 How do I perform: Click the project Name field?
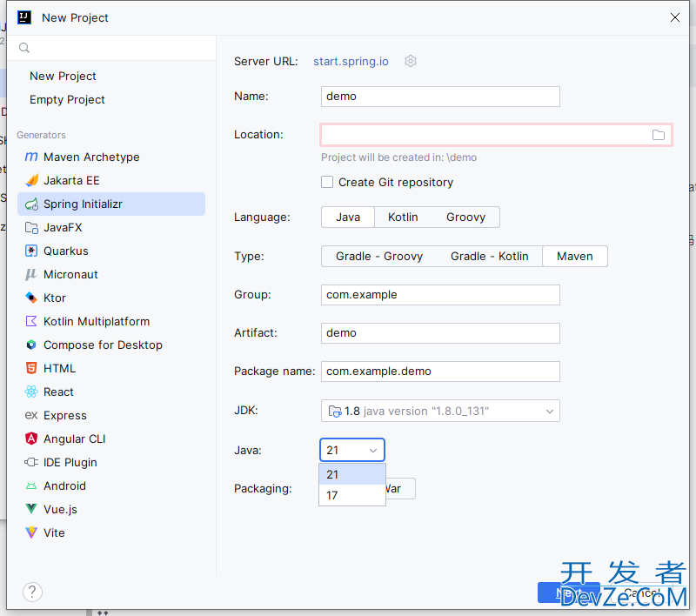click(440, 97)
